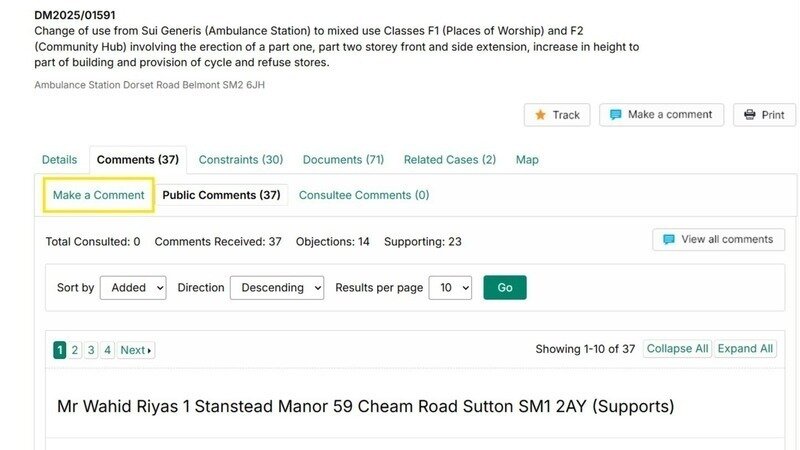Viewport: 800px width, 450px height.
Task: Click the speech bubble icon on View all comments
Action: [669, 240]
